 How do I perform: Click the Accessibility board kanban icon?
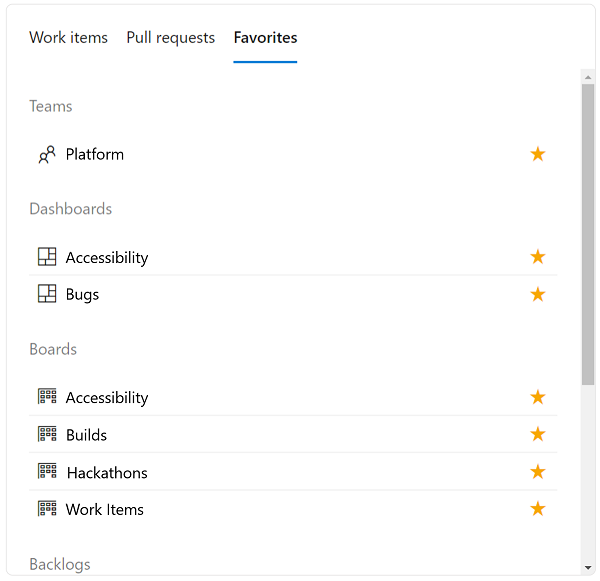coord(47,397)
